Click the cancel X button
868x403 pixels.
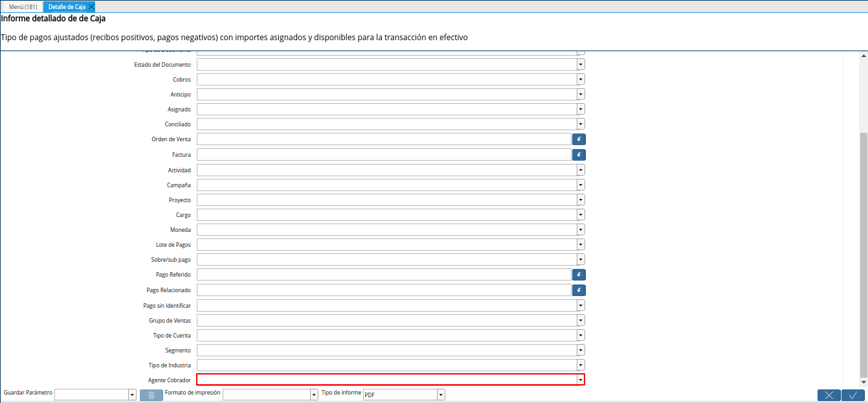829,395
